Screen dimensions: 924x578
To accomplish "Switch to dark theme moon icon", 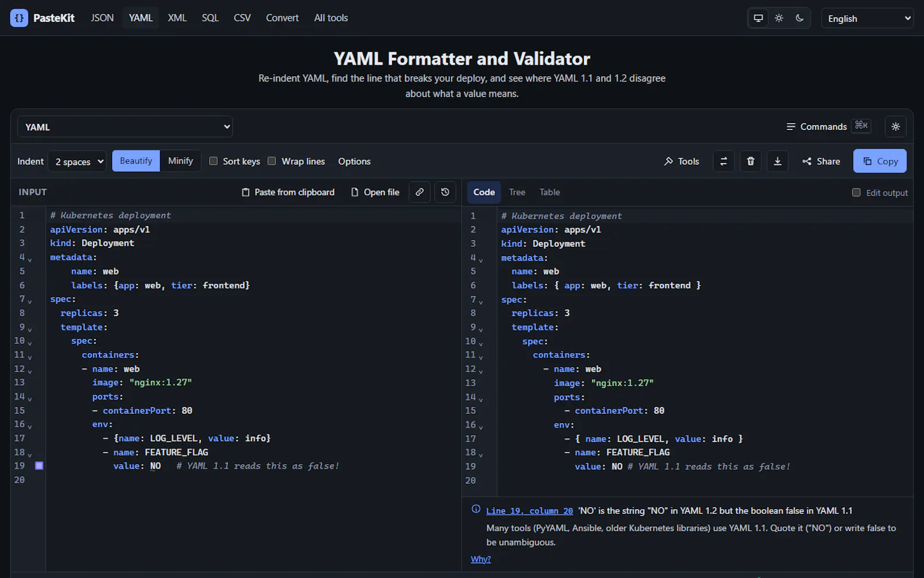I will coord(800,18).
